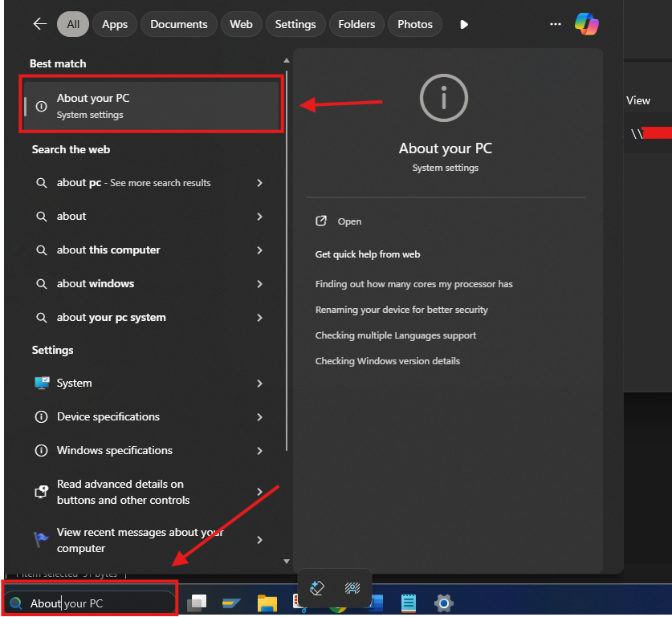Show more filter tabs with play arrow
This screenshot has width=672, height=617.
[x=464, y=24]
